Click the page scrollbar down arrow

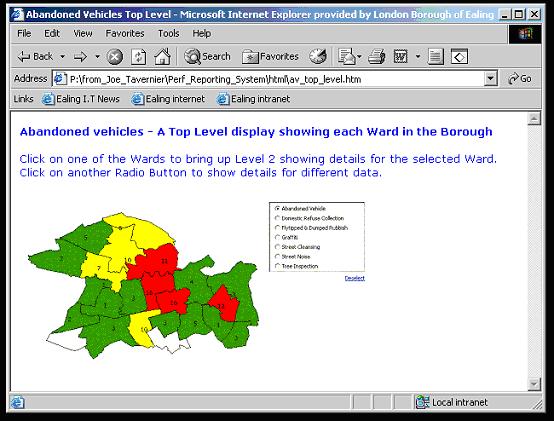click(534, 384)
